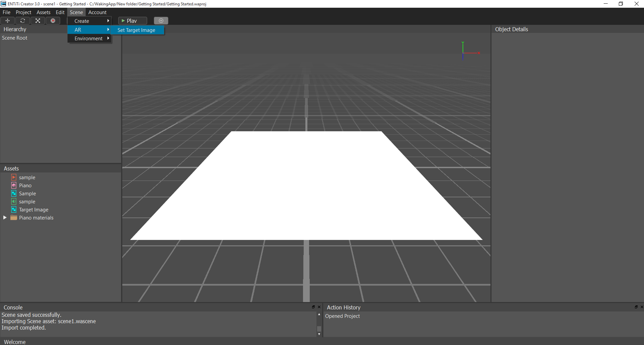
Task: Click the sample video asset icon
Action: click(x=14, y=177)
